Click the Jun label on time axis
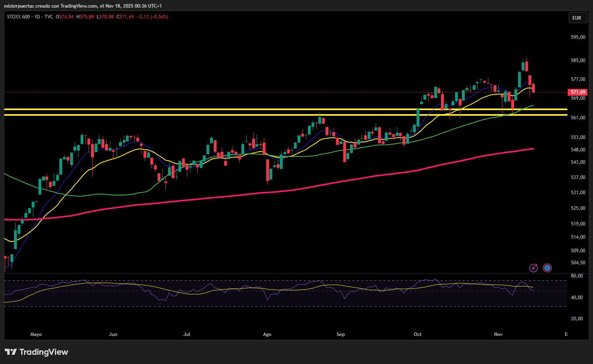593x364 pixels. [x=113, y=334]
